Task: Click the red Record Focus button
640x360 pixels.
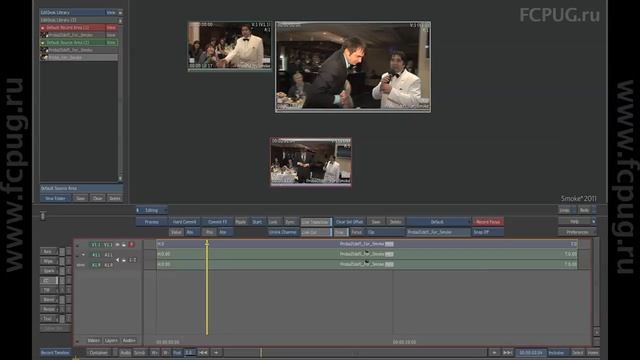Action: tap(488, 222)
